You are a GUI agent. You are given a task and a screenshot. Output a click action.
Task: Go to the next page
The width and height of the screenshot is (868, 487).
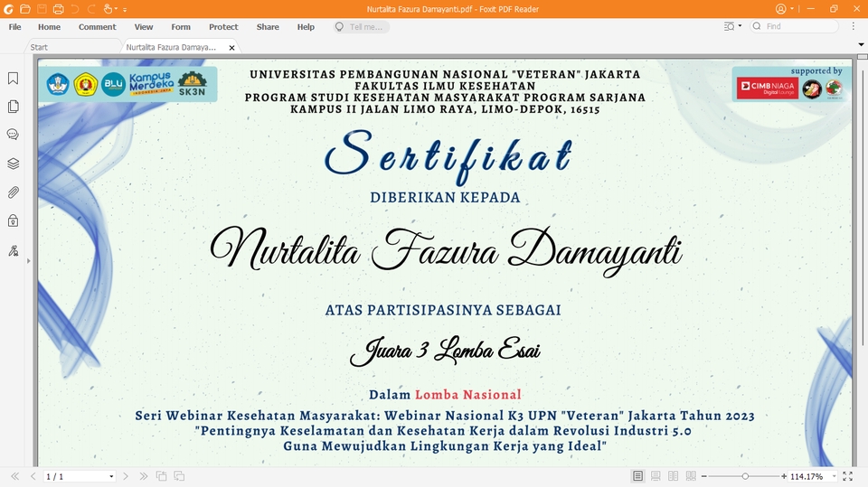126,476
